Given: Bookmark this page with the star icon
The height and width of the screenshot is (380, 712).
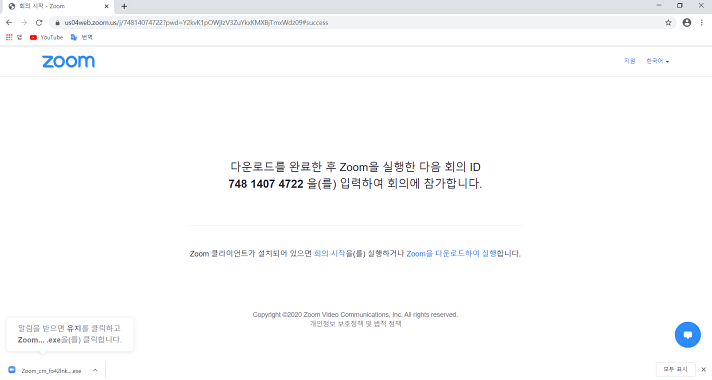Looking at the screenshot, I should click(668, 22).
